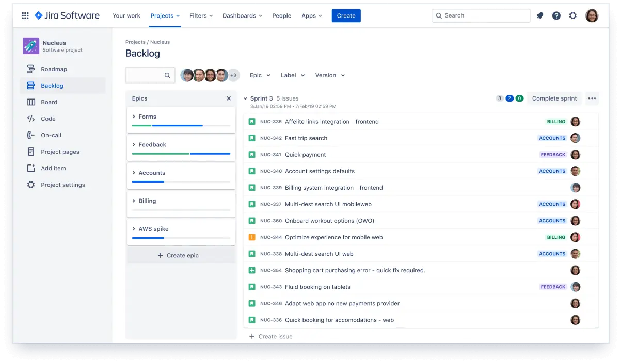Open Code section in sidebar
This screenshot has height=364, width=621.
tap(48, 119)
